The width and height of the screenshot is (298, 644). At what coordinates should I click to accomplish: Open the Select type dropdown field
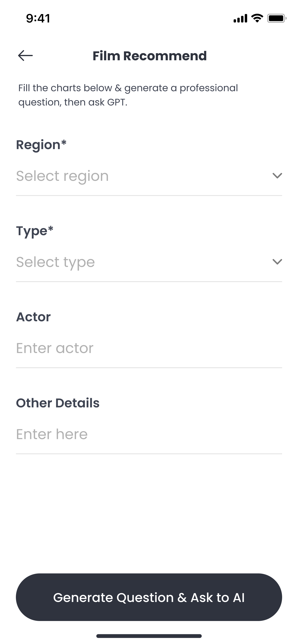[140, 262]
